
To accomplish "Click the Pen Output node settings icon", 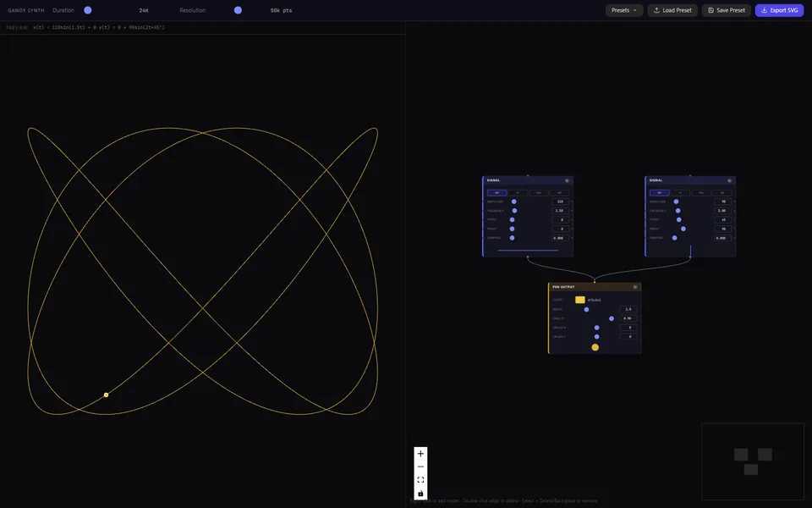I will click(635, 287).
